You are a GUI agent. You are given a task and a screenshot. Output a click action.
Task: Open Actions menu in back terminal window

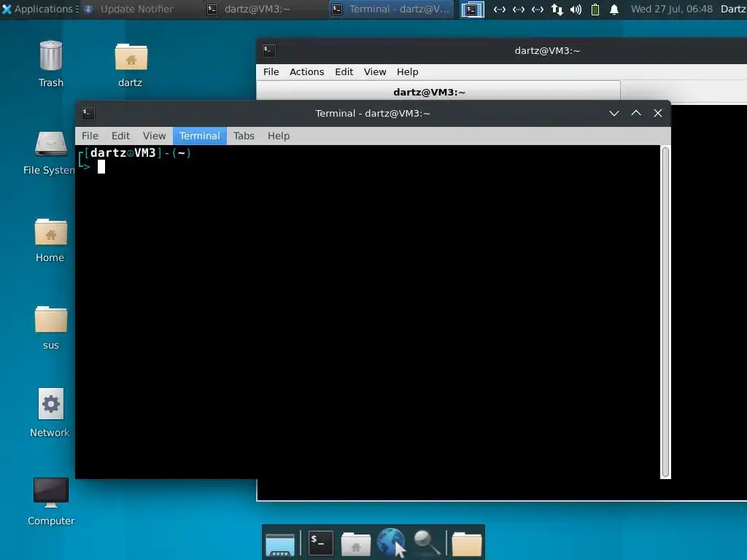point(307,72)
